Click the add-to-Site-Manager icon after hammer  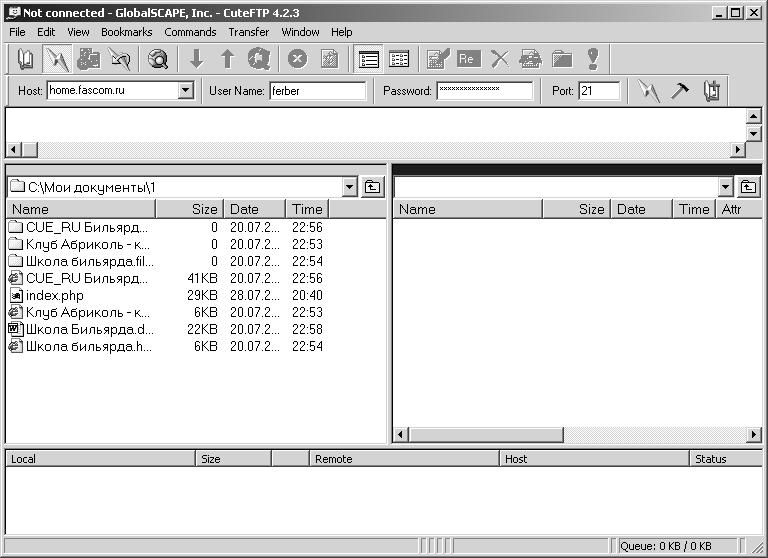[x=711, y=91]
